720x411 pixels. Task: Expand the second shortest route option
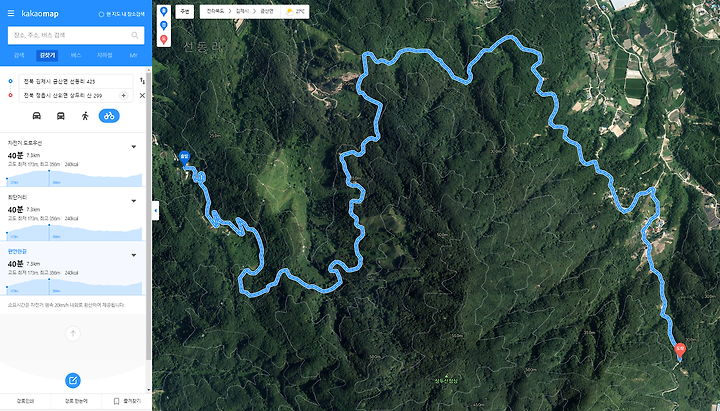pyautogui.click(x=134, y=201)
